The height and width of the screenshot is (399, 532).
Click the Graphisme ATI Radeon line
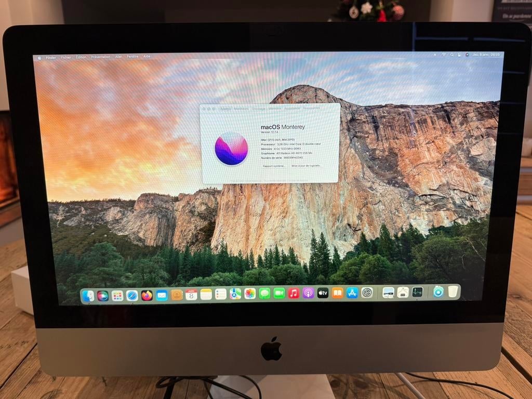coord(287,153)
